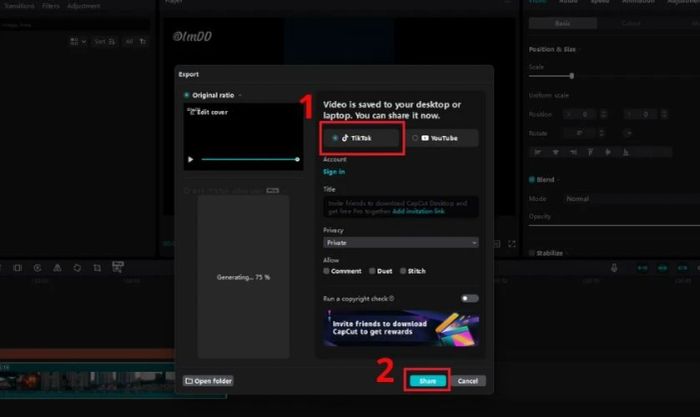Open the Blend Mode dropdown showing Normal

pos(631,199)
